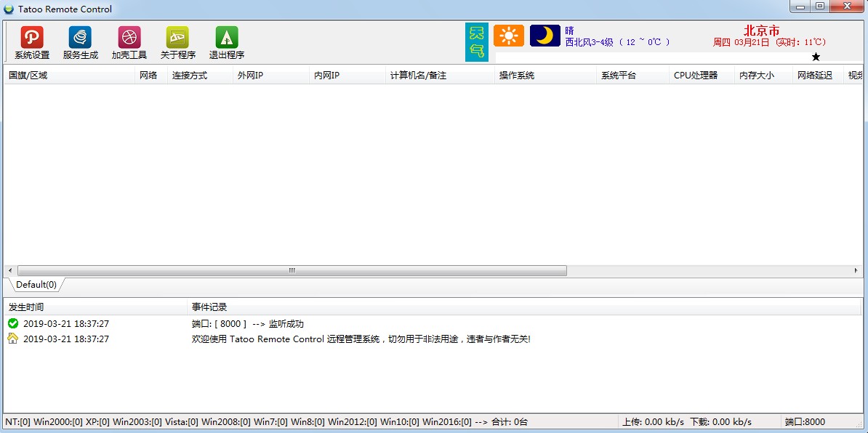Select the 欢迎使用 Tatoo Remote Control log entry
This screenshot has width=868, height=433.
(x=433, y=339)
